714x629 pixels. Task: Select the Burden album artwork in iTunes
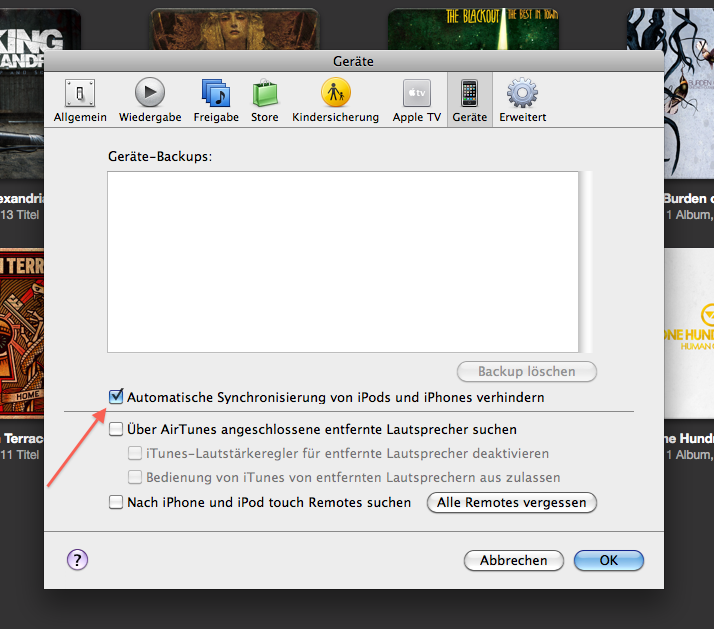(689, 93)
